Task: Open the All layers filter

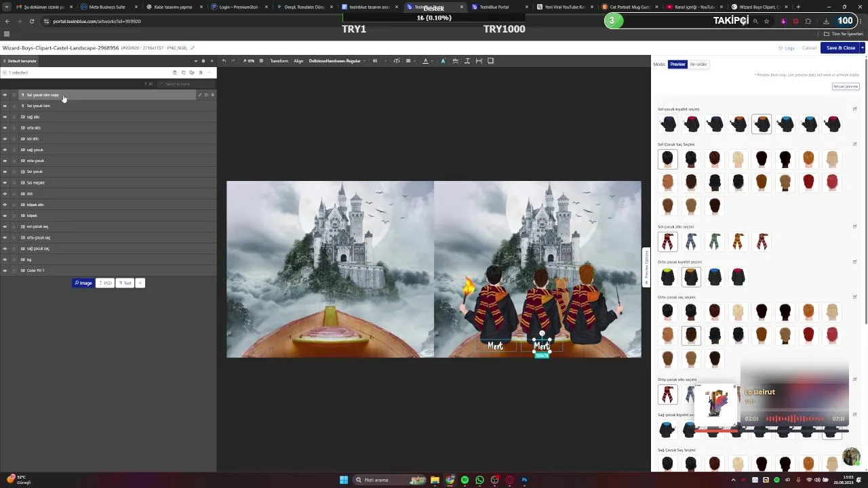Action: point(149,84)
